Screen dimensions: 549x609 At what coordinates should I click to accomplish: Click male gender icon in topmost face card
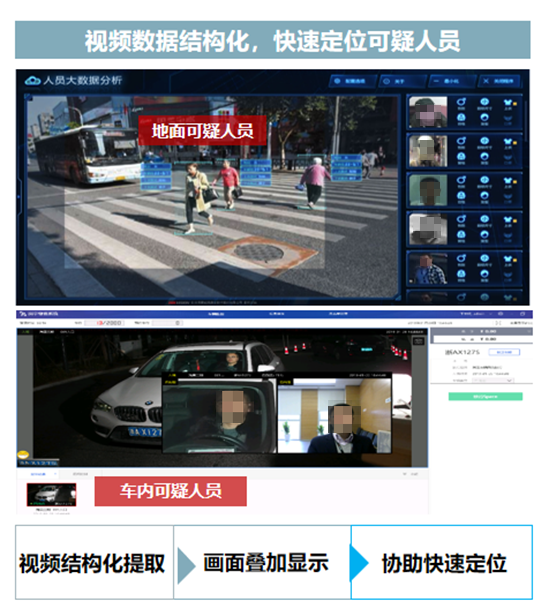click(461, 102)
